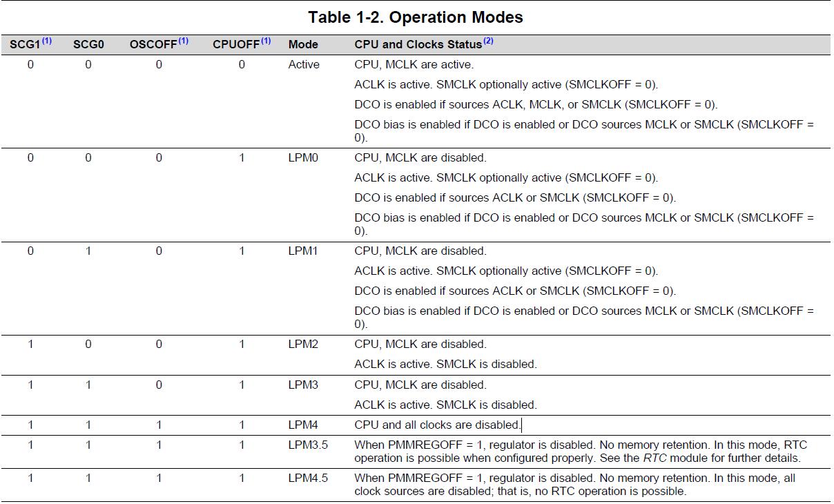Screen dimensions: 834x504
Task: Select the LPM3 mode label
Action: (x=303, y=385)
